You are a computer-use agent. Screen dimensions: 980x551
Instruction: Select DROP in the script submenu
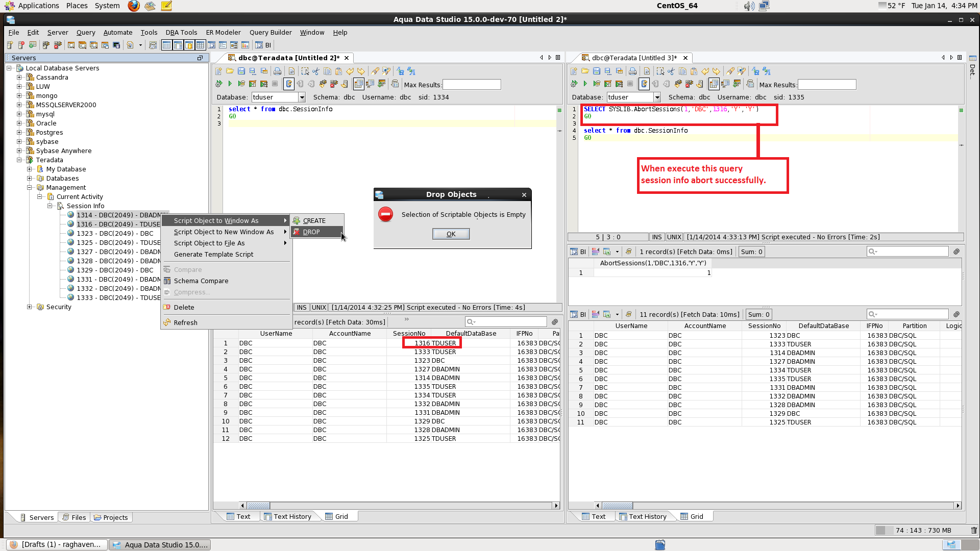tap(316, 232)
